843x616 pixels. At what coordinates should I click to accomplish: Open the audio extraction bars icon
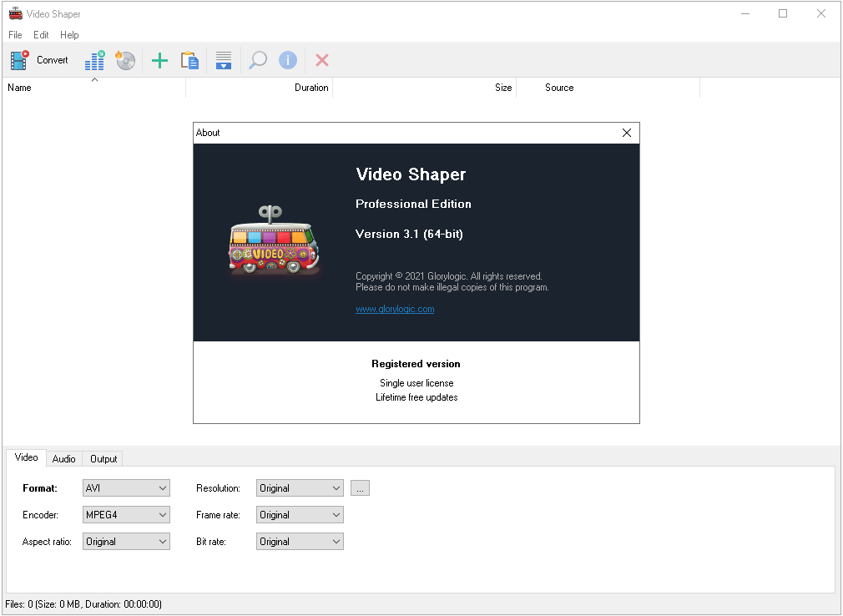(x=94, y=60)
